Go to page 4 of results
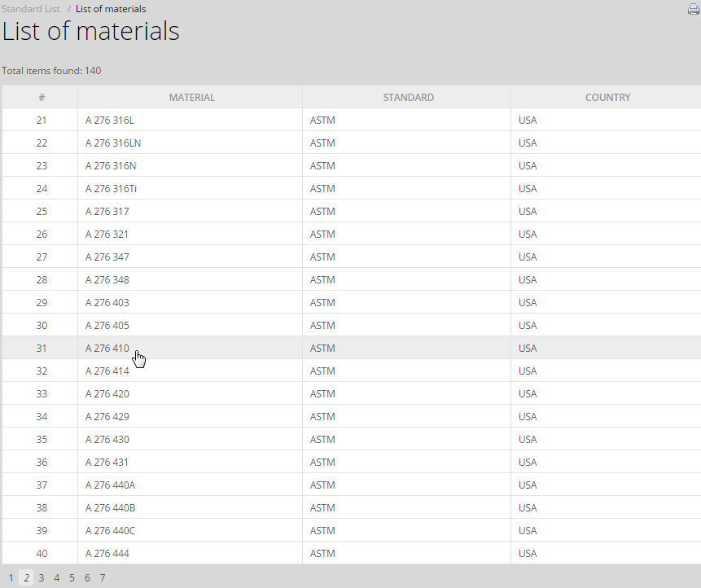Viewport: 701px width, 588px height. pyautogui.click(x=57, y=577)
